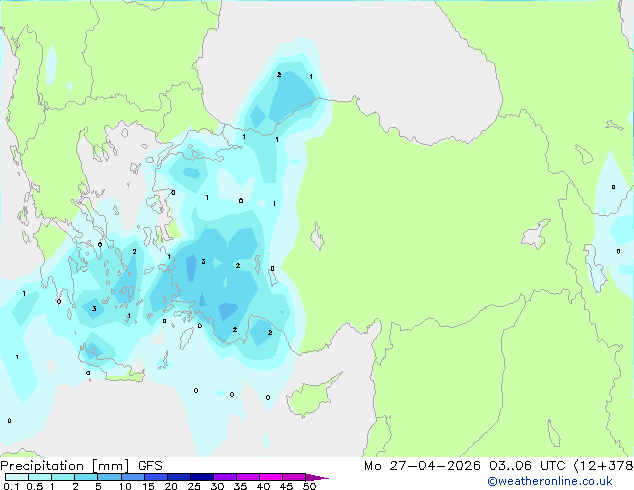The image size is (634, 490).
Task: Select the 0.1–0.5 mm legend color swatch
Action: click(x=17, y=477)
